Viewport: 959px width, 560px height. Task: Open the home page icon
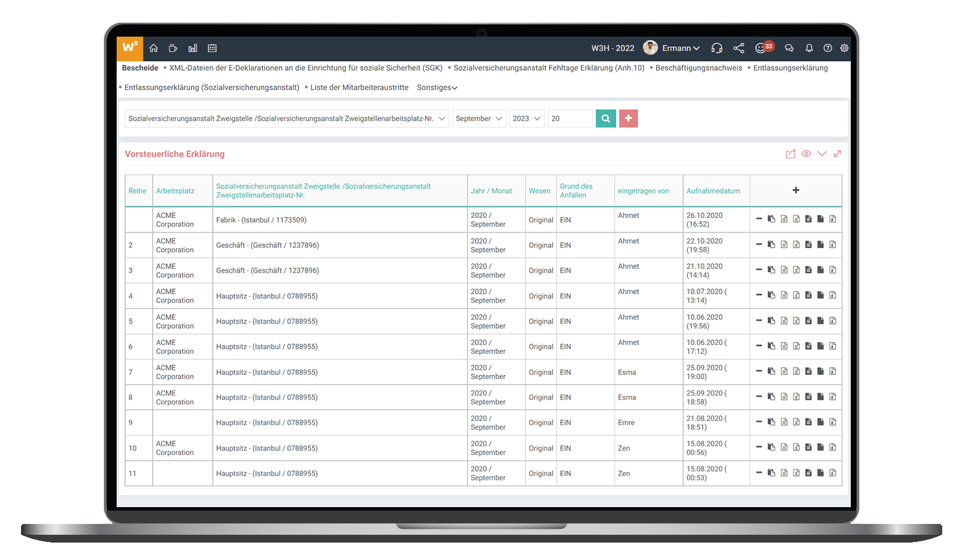pyautogui.click(x=153, y=48)
